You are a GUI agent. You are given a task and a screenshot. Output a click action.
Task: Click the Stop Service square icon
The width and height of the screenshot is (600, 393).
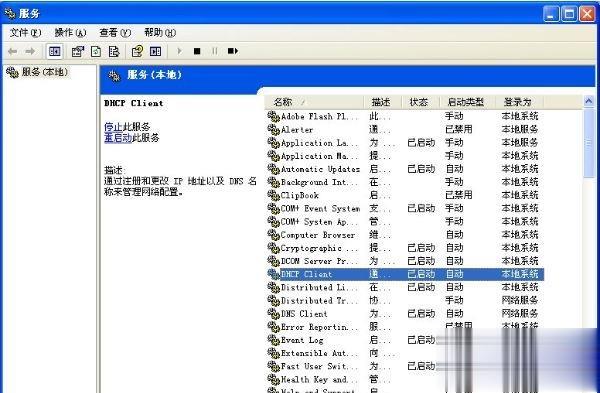click(x=197, y=51)
